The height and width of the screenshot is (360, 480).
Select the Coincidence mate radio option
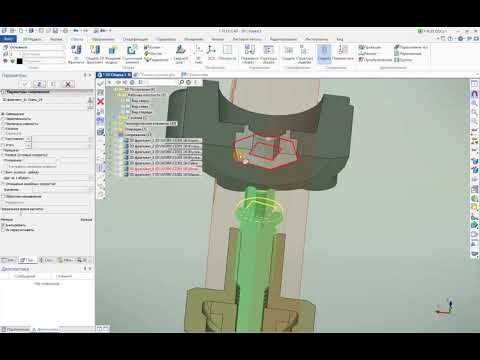click(13, 114)
